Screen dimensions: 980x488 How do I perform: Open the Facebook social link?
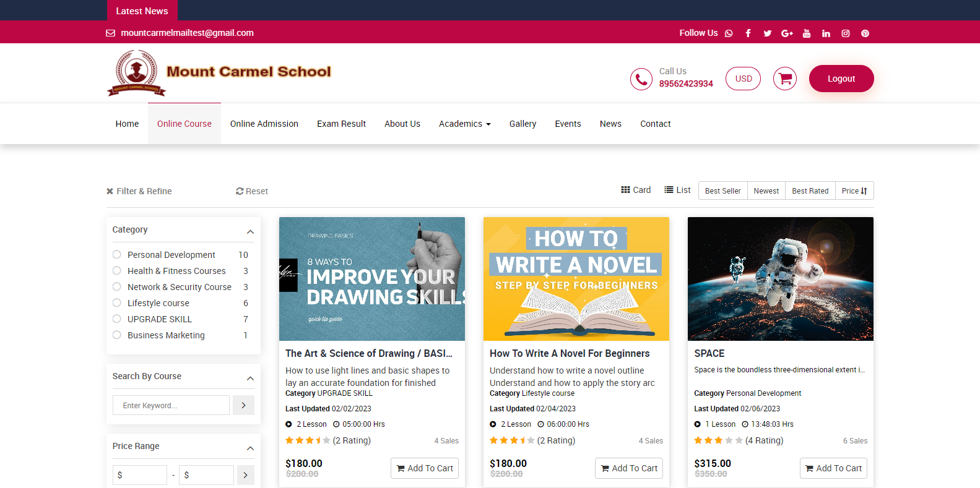click(748, 33)
